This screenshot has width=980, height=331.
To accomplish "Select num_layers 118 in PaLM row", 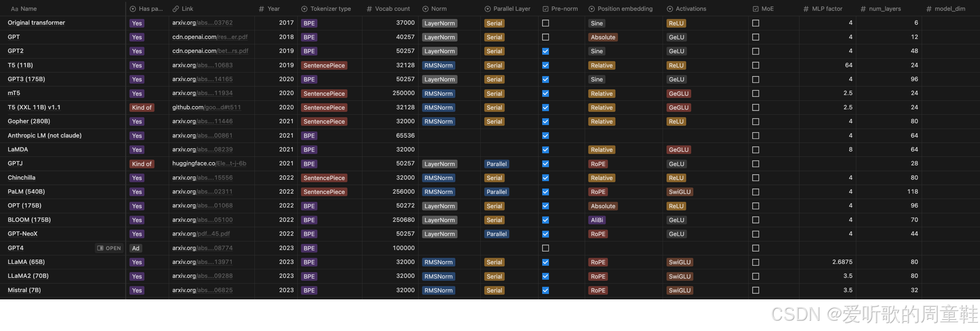I will tap(913, 192).
